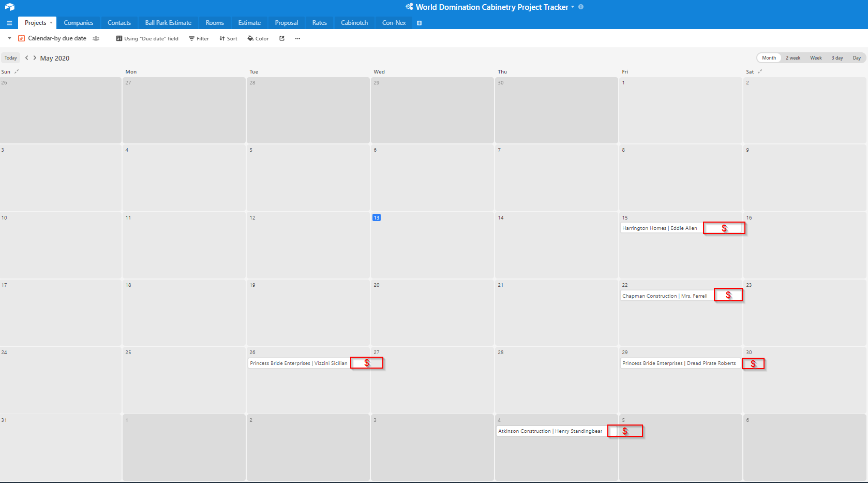Open the Cabinotch tab
The width and height of the screenshot is (868, 483).
point(354,23)
